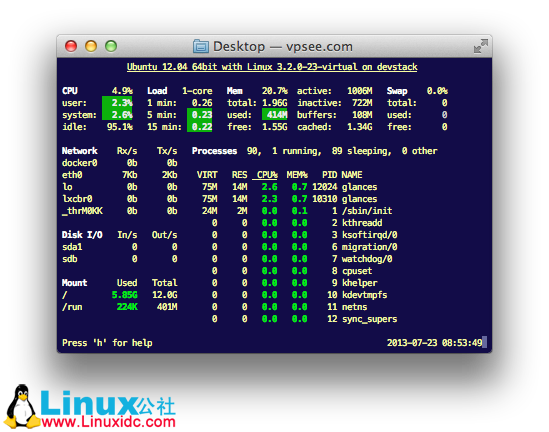
Task: Click the active memory value 1006M
Action: pyautogui.click(x=360, y=91)
